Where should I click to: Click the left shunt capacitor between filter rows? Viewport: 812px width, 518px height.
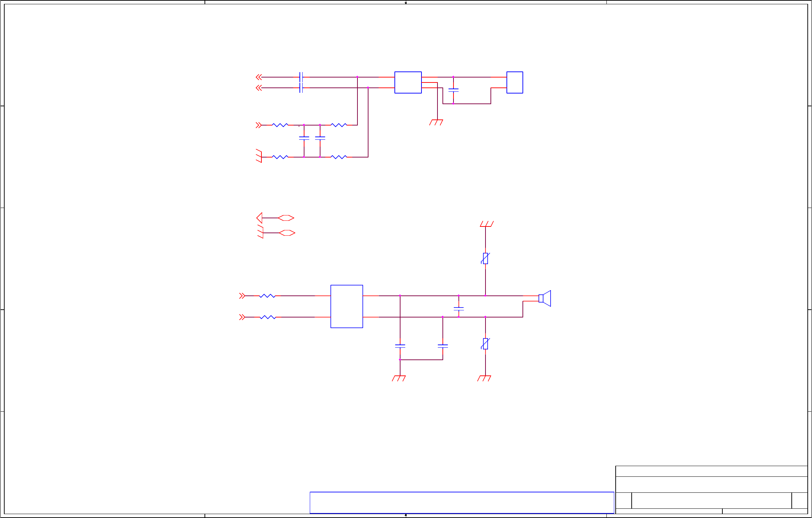point(304,138)
